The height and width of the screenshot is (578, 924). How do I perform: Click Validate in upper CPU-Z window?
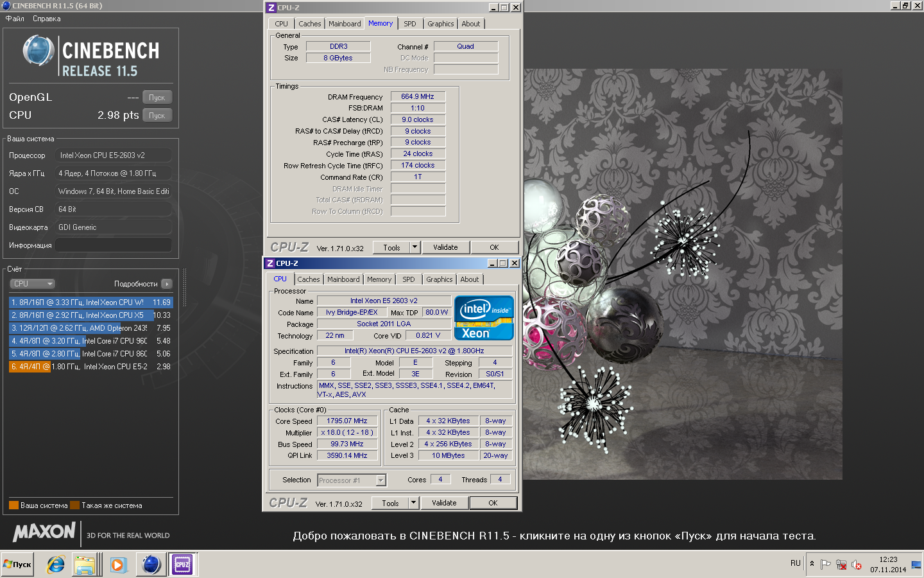pyautogui.click(x=445, y=248)
